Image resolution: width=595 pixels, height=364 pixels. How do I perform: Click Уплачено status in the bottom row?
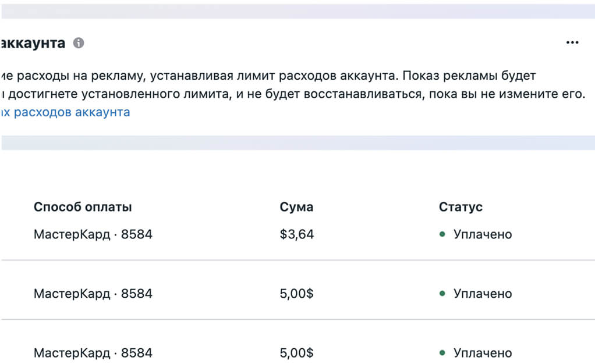point(483,353)
